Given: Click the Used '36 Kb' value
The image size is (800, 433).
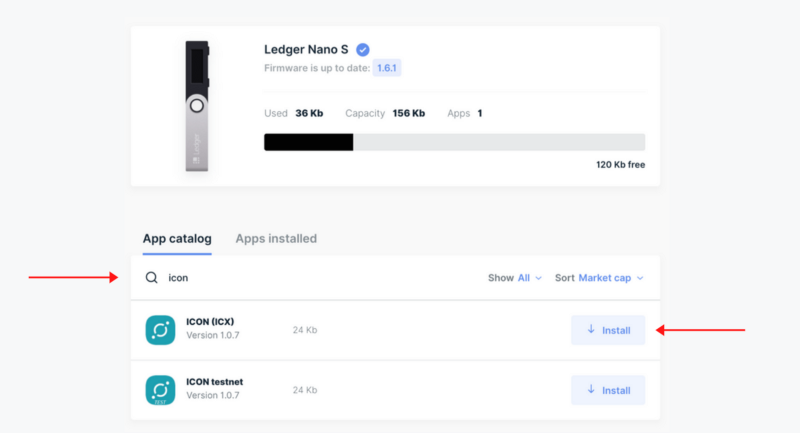Looking at the screenshot, I should coord(309,113).
